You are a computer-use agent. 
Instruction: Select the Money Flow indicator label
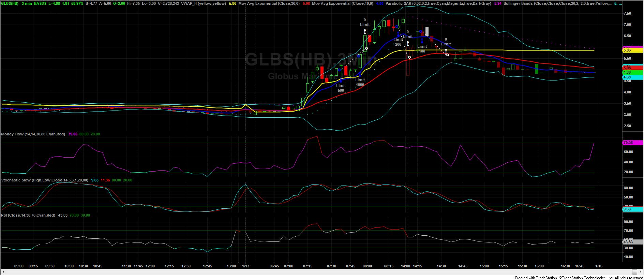33,134
